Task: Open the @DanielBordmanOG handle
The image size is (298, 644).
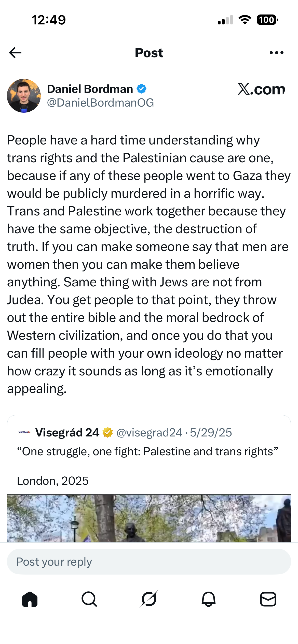Action: (x=100, y=103)
